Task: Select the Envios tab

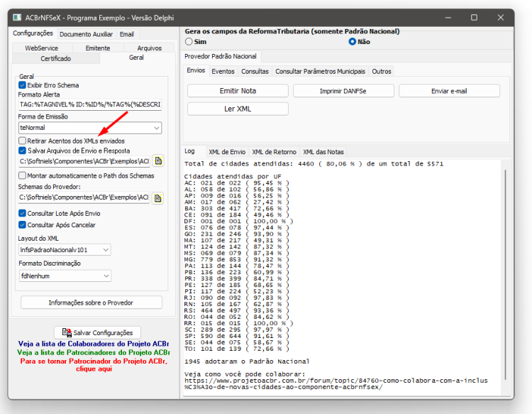Action: coord(196,70)
